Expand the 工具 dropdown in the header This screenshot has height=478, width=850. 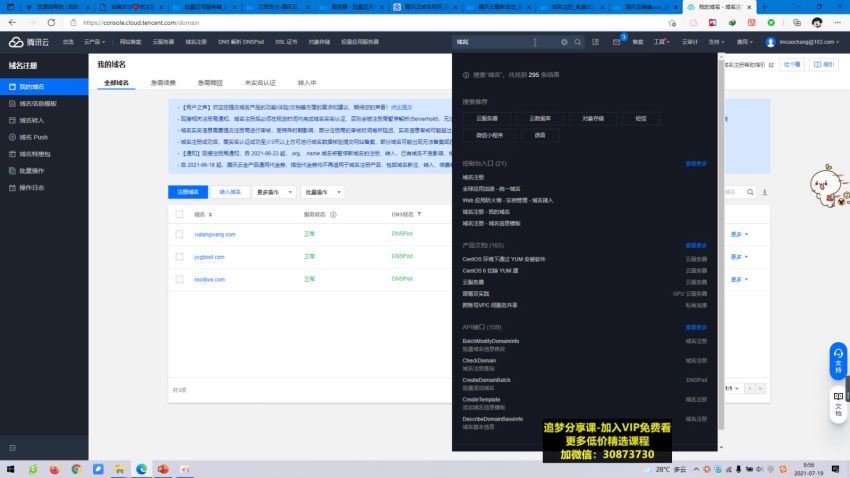point(661,42)
